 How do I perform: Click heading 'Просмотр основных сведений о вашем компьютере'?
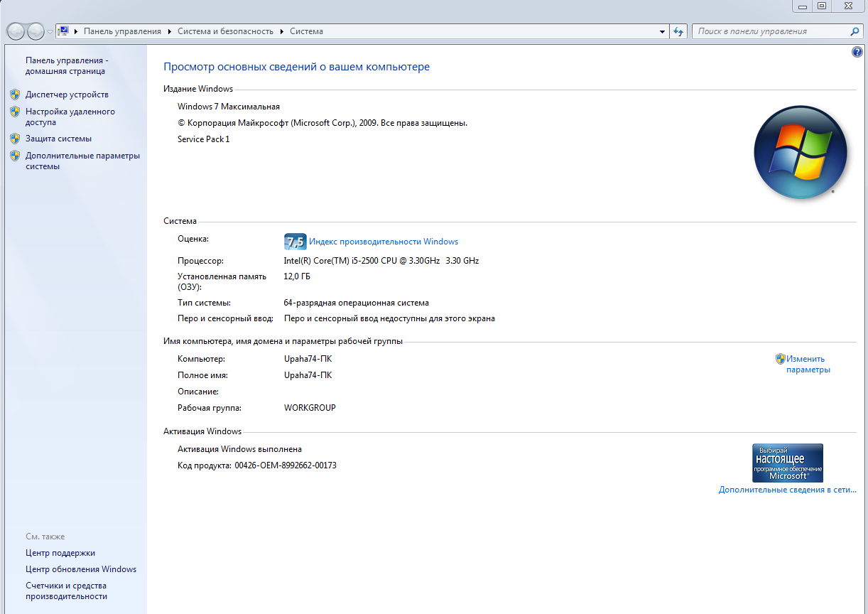coord(297,67)
